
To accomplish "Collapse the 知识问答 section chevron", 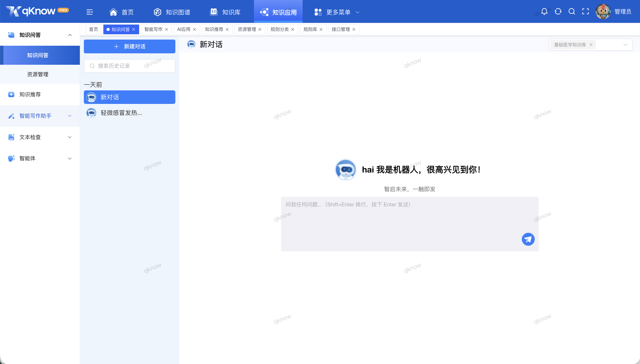I will pos(70,35).
